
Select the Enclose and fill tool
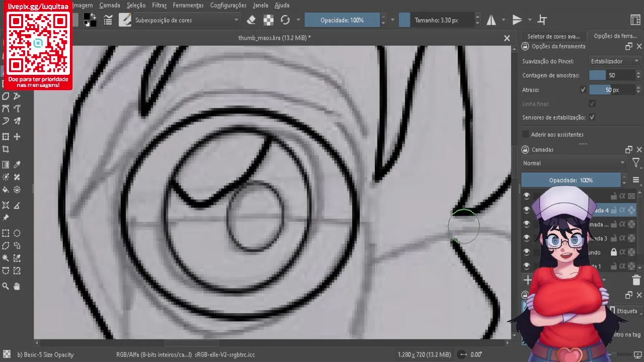(17, 190)
